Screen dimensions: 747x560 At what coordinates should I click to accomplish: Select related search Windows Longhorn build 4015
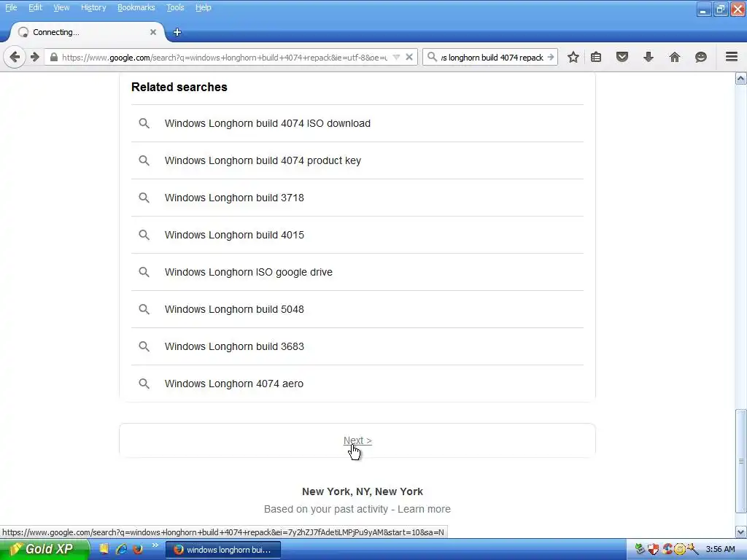coord(357,235)
